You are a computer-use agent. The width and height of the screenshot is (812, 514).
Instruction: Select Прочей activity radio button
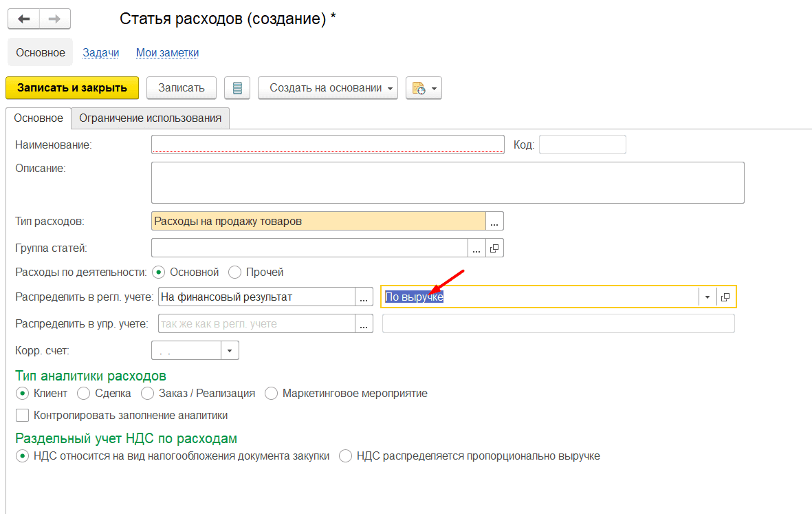click(235, 272)
